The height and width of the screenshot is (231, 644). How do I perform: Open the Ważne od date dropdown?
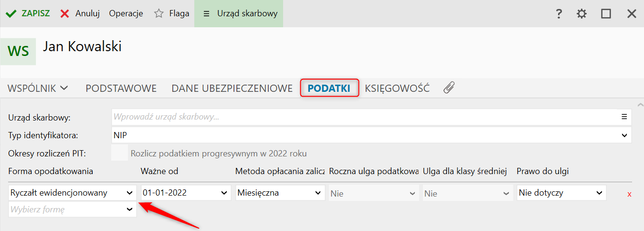186,193
